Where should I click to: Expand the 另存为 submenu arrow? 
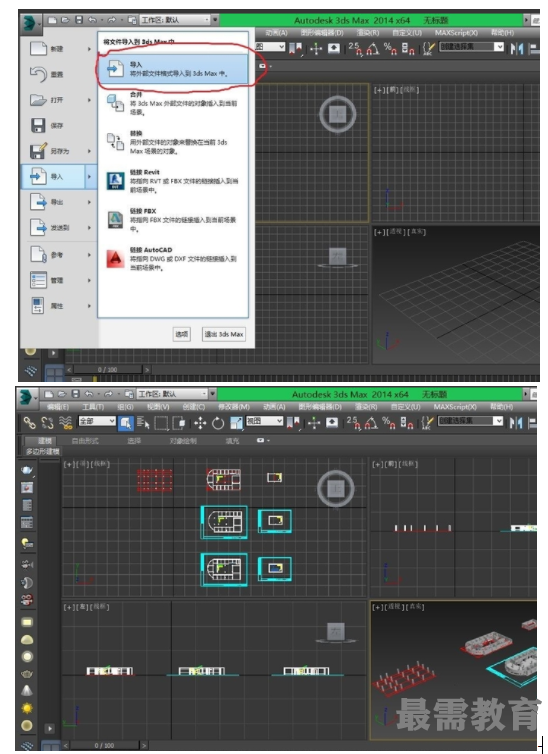tap(89, 151)
